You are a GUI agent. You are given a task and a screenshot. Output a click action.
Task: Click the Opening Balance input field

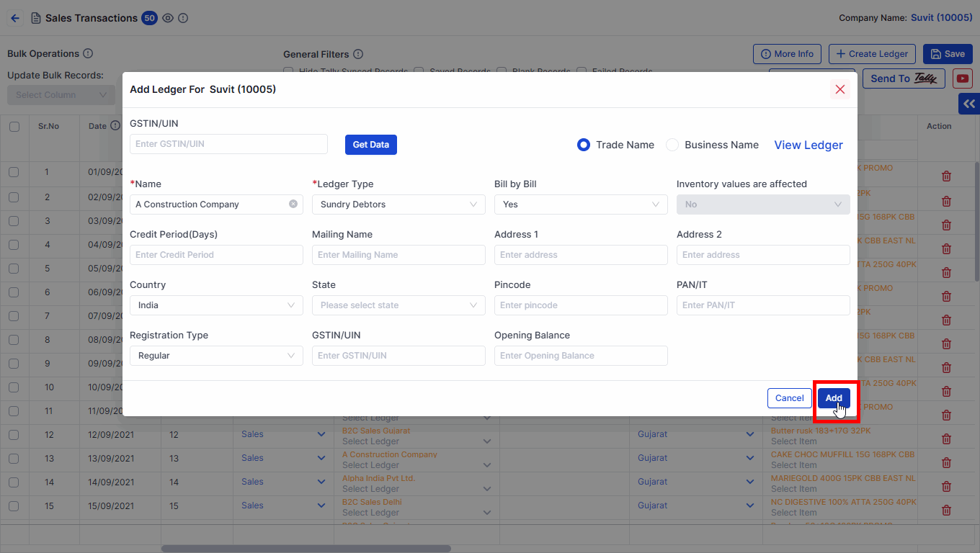click(x=581, y=356)
